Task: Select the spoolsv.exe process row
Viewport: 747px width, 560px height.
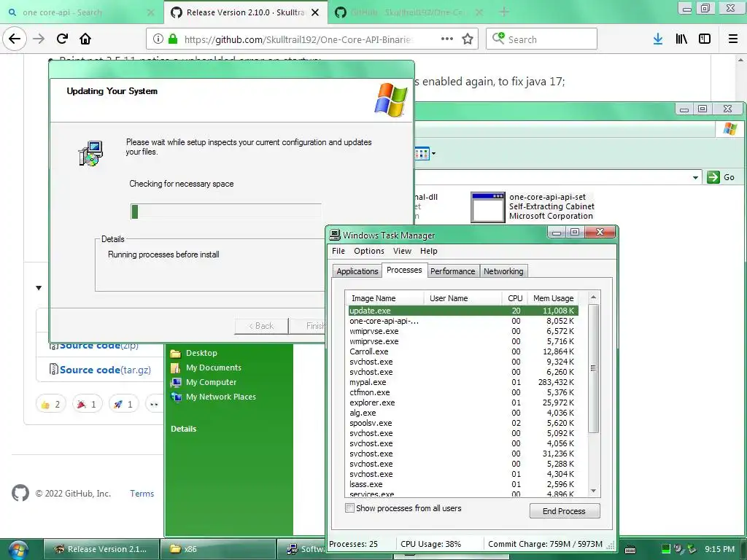Action: (x=463, y=423)
